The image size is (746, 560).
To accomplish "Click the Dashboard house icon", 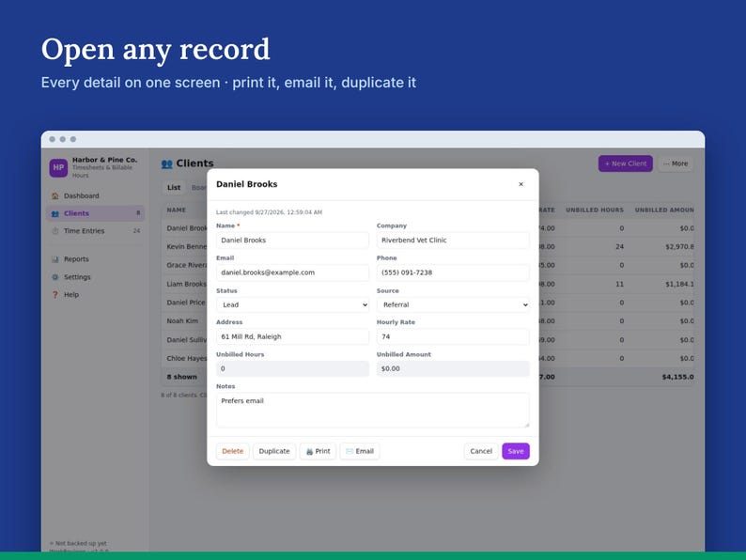I will point(55,195).
